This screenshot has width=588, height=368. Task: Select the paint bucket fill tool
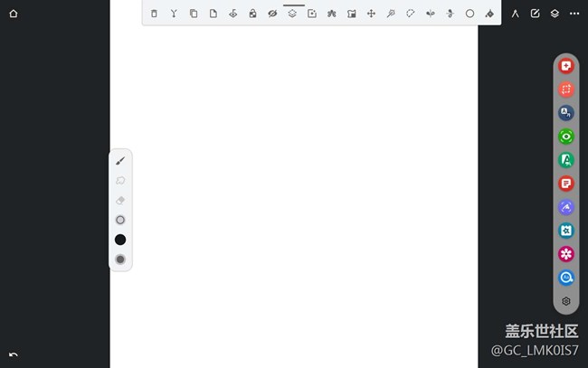489,14
